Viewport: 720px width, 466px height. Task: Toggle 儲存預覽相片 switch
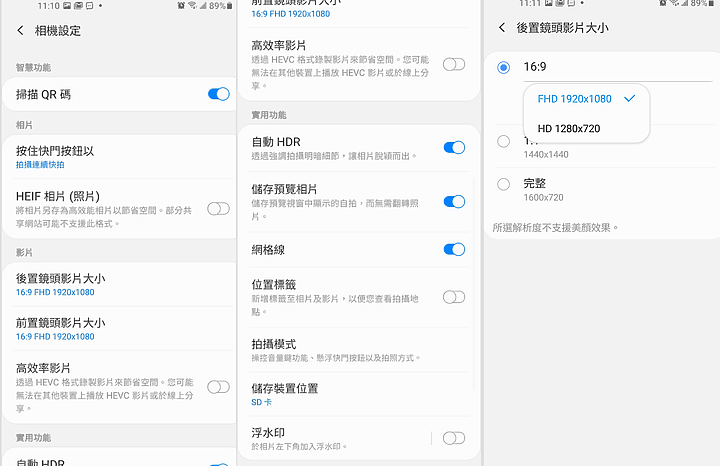coord(454,202)
